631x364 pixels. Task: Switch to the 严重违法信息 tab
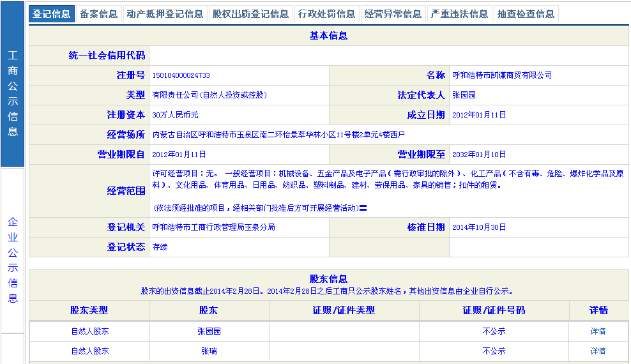[459, 14]
